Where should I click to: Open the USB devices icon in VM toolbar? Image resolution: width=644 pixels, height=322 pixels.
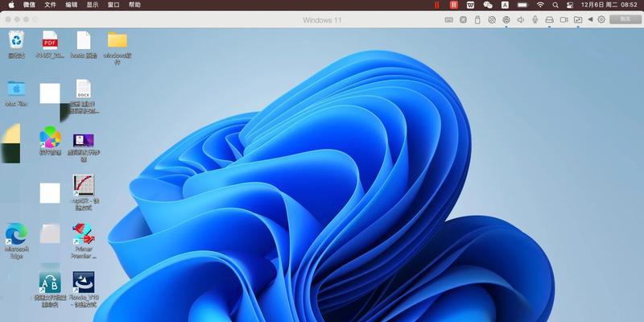click(x=477, y=19)
